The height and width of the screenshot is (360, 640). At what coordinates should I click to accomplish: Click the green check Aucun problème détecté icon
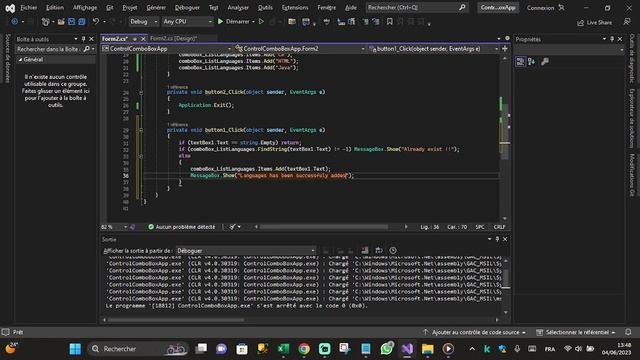click(151, 227)
